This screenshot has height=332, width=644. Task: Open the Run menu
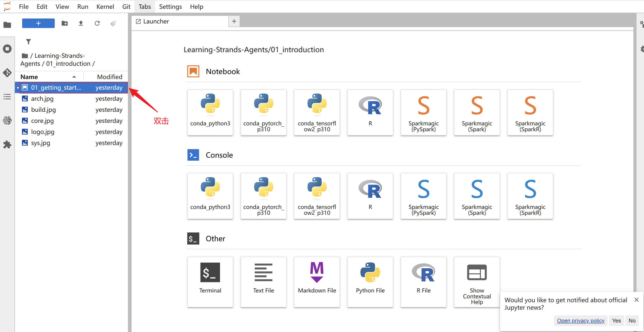[x=83, y=7]
